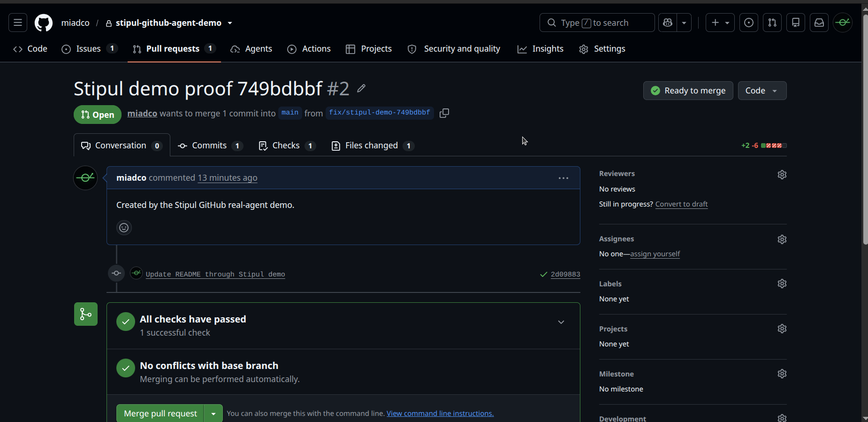
Task: Expand the All checks have passed section
Action: (561, 322)
